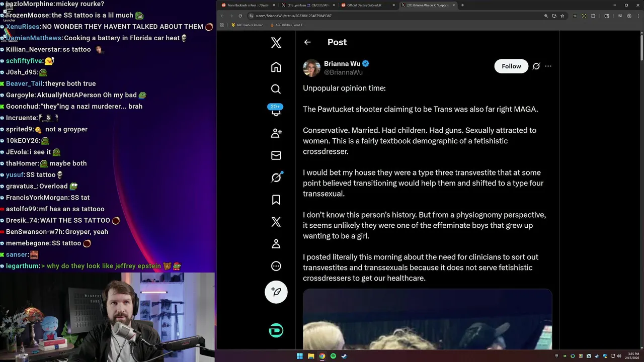
Task: Click the browser forward button
Action: [231, 16]
